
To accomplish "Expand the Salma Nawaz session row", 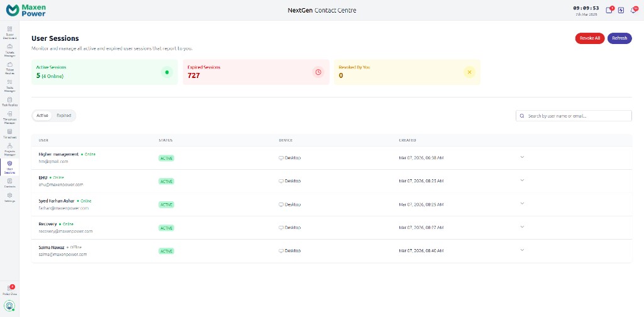I will pos(522,250).
